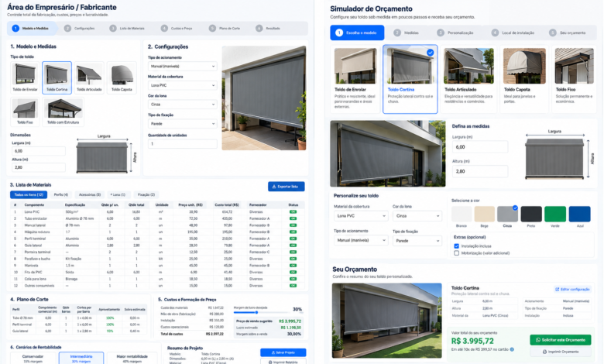This screenshot has height=364, width=604.
Task: Click Solicitar este Orçamento button
Action: [561, 340]
